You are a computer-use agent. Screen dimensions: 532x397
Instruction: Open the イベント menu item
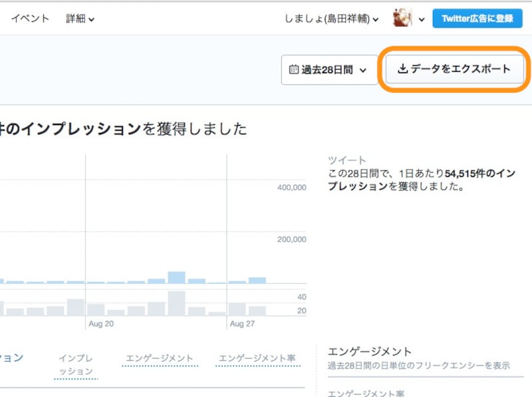(30, 19)
